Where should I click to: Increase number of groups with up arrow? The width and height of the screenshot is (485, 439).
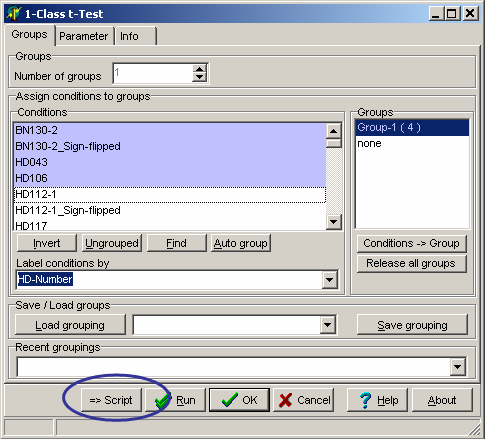pyautogui.click(x=199, y=69)
